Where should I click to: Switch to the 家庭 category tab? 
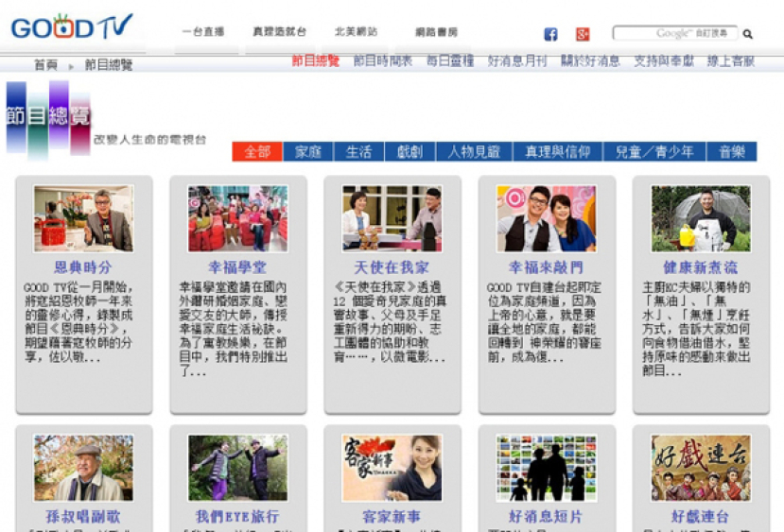[307, 151]
